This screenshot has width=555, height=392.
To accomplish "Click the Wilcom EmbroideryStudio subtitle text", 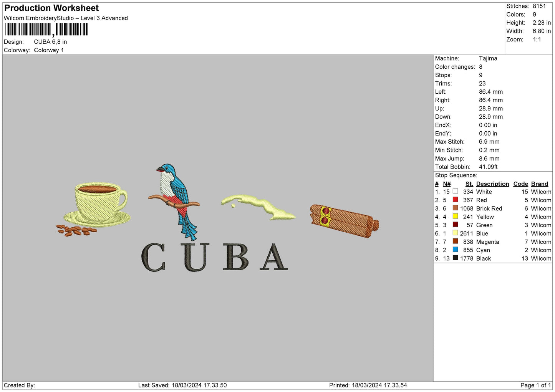I will pos(66,18).
